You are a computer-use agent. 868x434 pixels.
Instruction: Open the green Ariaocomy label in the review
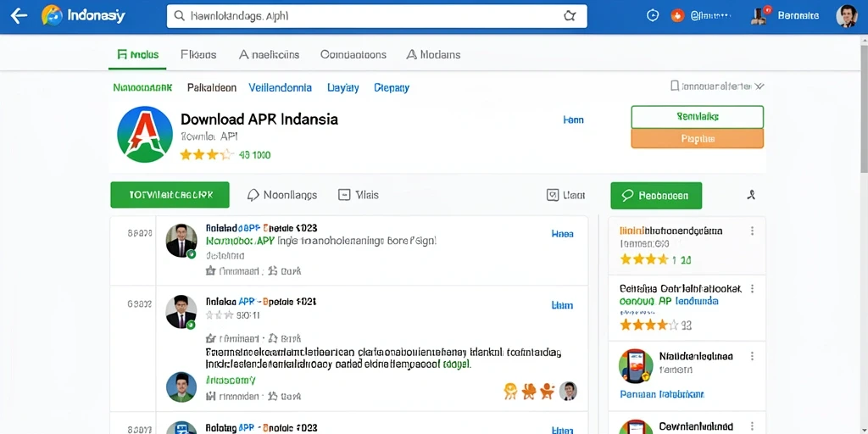[231, 381]
